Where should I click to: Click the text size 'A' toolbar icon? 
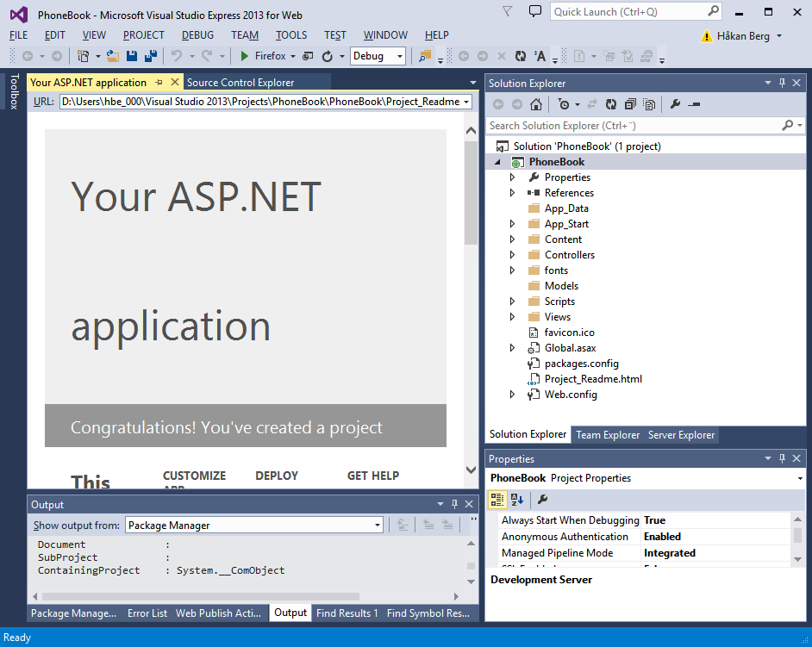point(540,56)
